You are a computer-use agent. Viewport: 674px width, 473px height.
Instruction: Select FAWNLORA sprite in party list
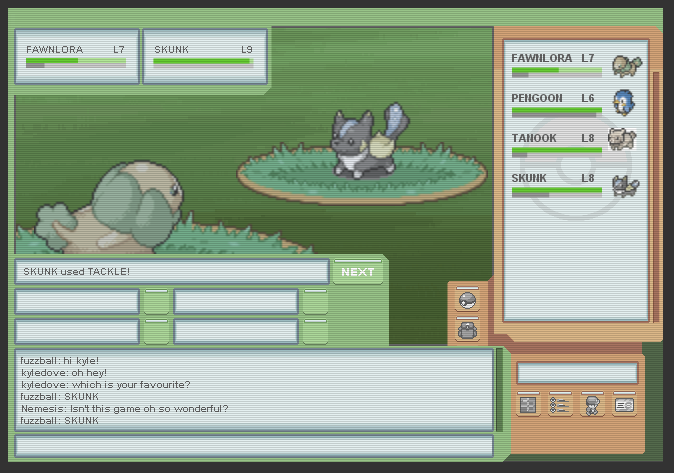(x=627, y=66)
